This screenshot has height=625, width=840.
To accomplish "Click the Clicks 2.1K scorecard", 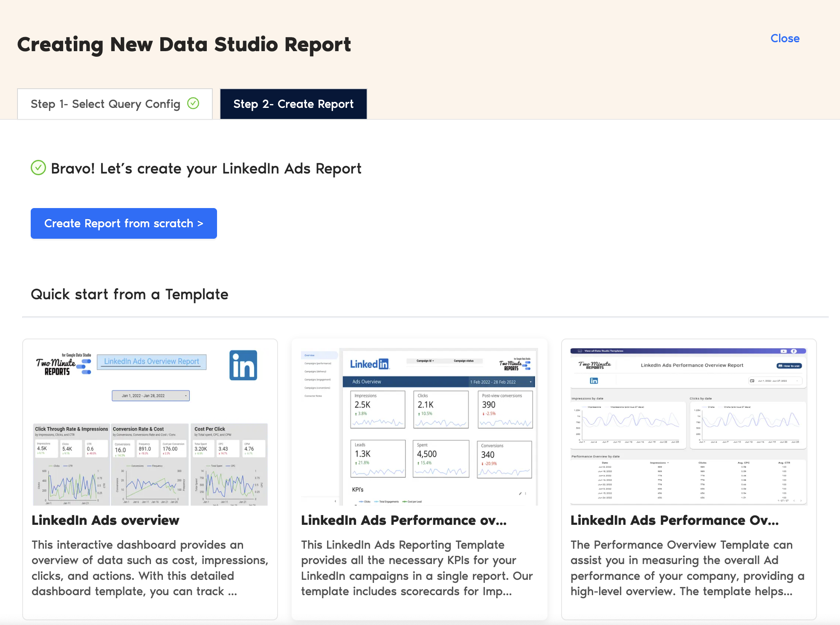I will [x=441, y=409].
